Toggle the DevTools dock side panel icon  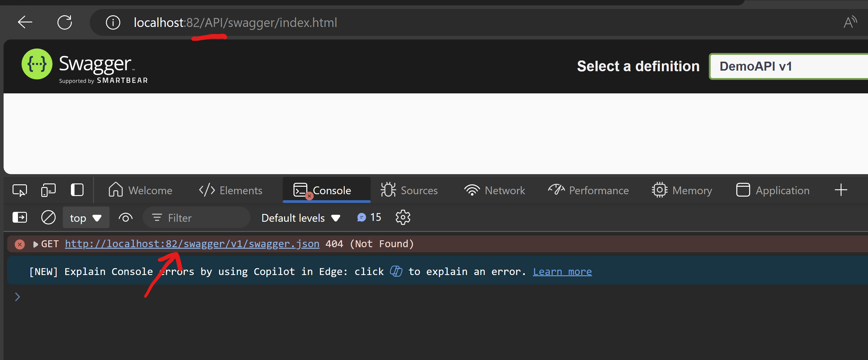[x=77, y=190]
